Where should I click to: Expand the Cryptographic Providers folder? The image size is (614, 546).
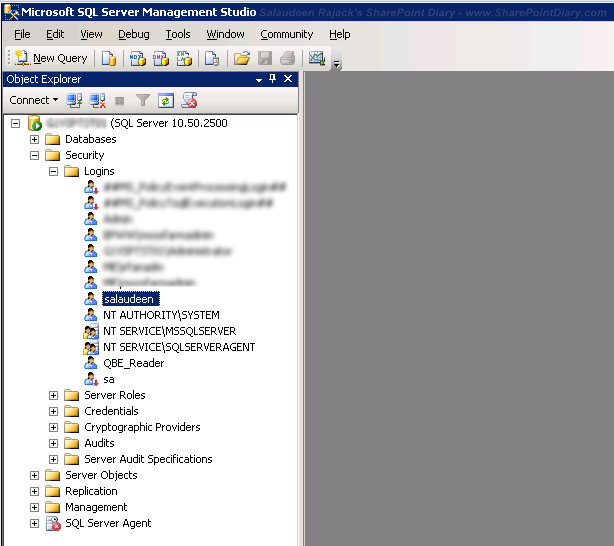click(53, 427)
